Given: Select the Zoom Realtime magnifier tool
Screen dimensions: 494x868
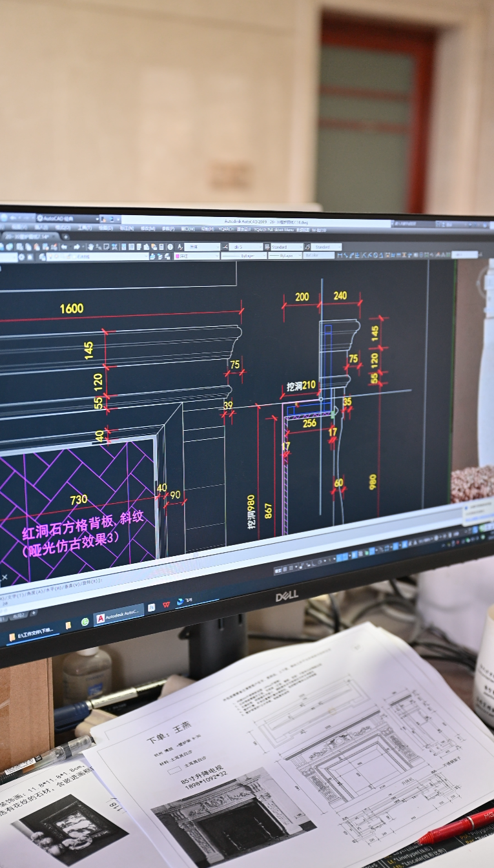Looking at the screenshot, I should point(98,247).
